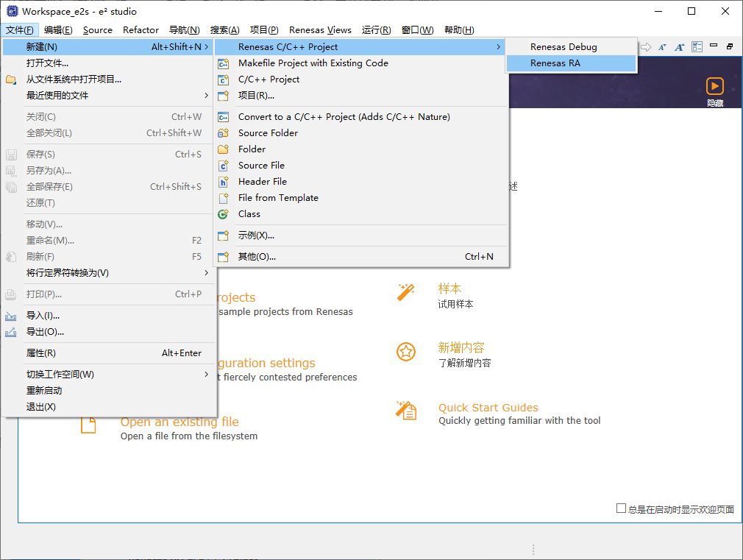Open 新增内容 what's new link
The height and width of the screenshot is (560, 743).
click(461, 347)
